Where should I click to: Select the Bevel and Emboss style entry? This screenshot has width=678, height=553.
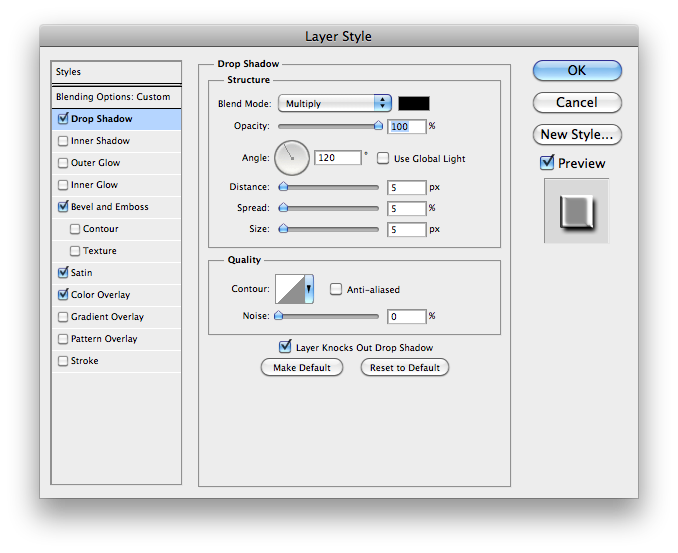point(110,207)
